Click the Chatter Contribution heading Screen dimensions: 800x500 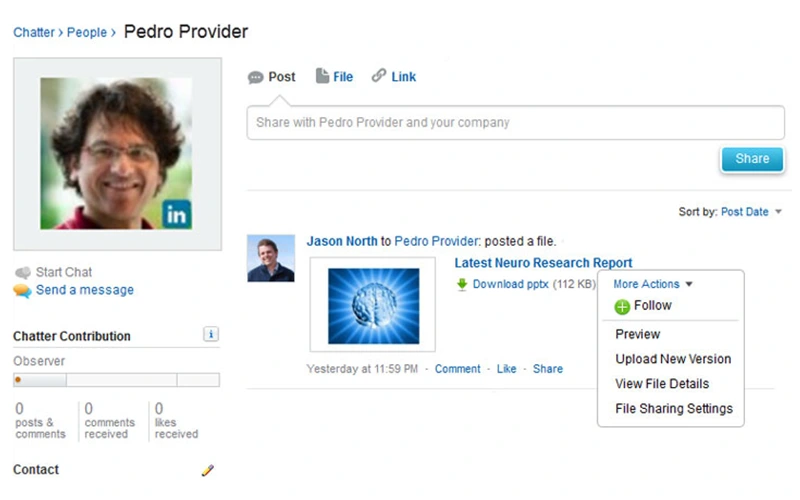coord(72,336)
